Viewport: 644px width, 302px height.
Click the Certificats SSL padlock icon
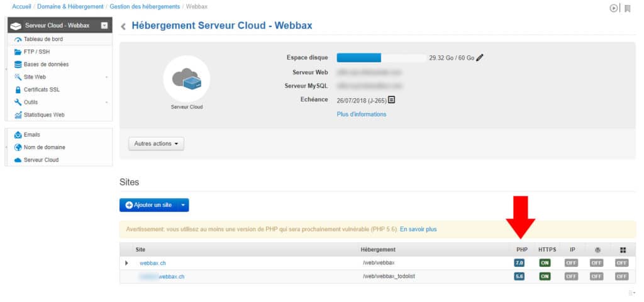[18, 89]
